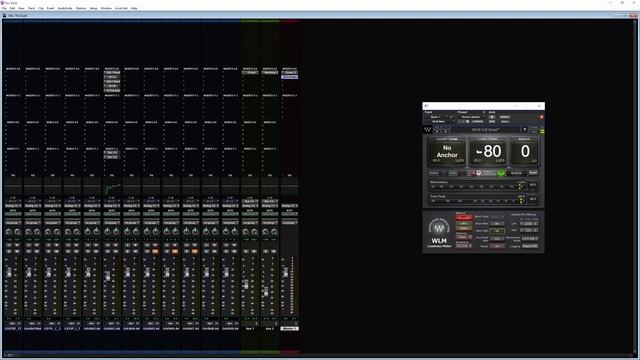Image resolution: width=640 pixels, height=360 pixels.
Task: Open first insert on sixth track
Action: 112,73
